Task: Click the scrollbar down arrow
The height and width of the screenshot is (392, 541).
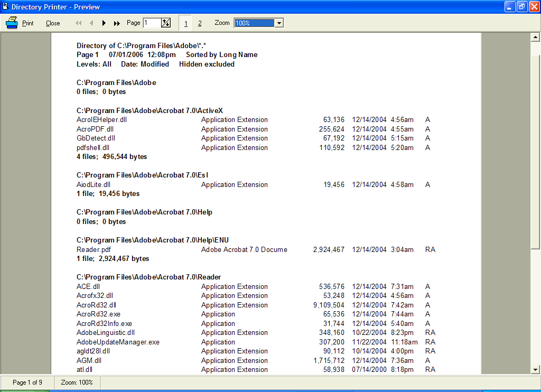Action: [x=535, y=370]
